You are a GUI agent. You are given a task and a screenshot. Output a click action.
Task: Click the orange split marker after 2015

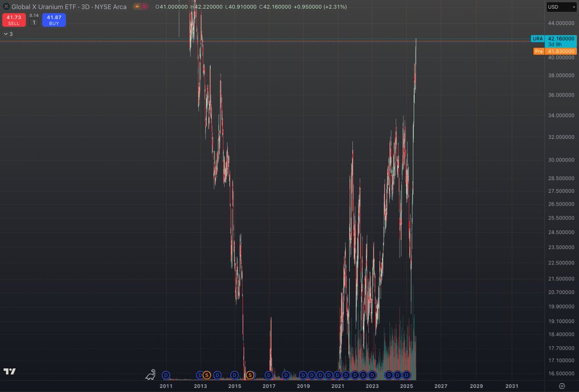pos(250,375)
